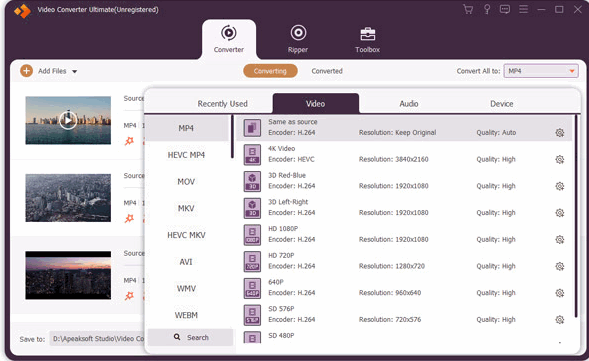The width and height of the screenshot is (589, 361).
Task: Click the key register icon
Action: coord(487,9)
